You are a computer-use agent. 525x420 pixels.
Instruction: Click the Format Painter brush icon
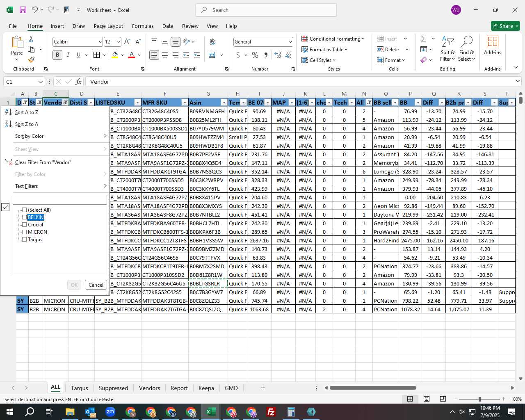[31, 60]
